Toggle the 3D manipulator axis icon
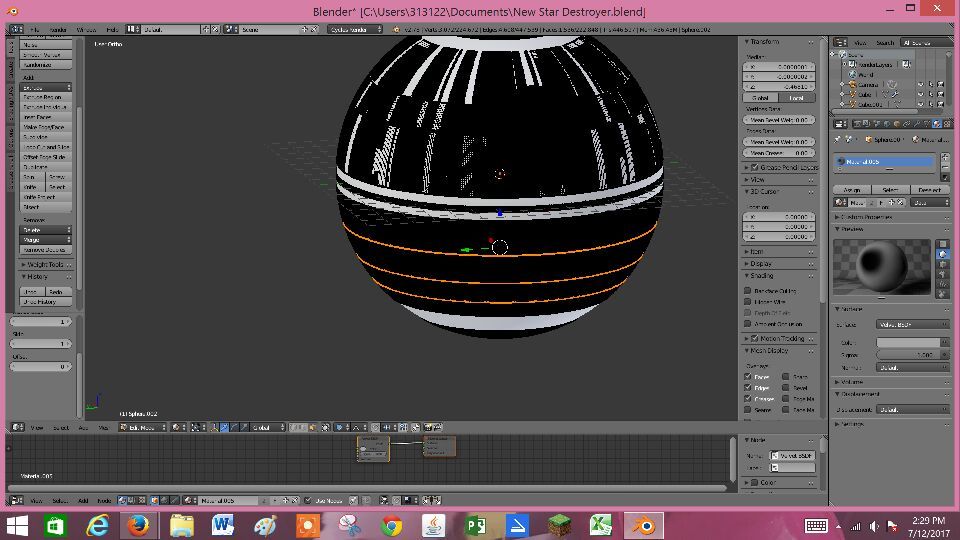The width and height of the screenshot is (960, 540). (214, 427)
